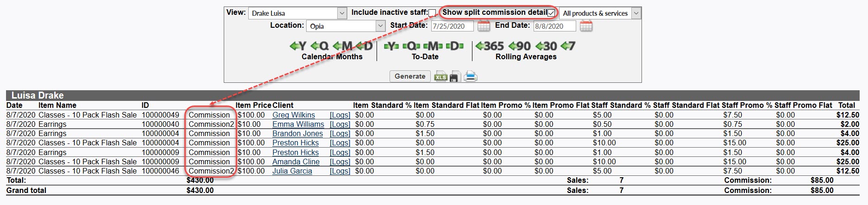Open Julia Garcia client record
Image resolution: width=868 pixels, height=205 pixels.
pyautogui.click(x=292, y=171)
